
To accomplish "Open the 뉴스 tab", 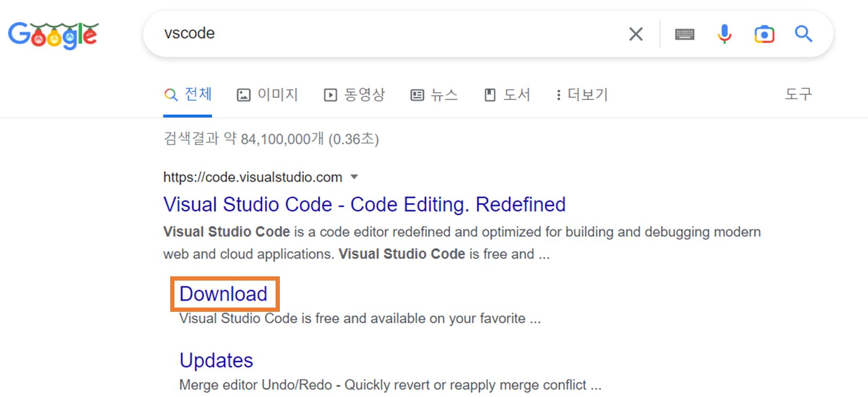I will [434, 95].
